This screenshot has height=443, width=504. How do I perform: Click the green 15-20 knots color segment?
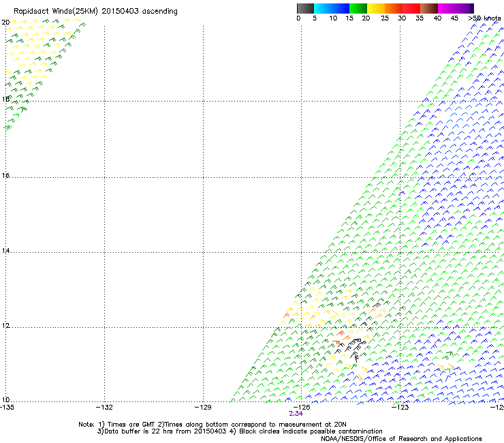(358, 8)
